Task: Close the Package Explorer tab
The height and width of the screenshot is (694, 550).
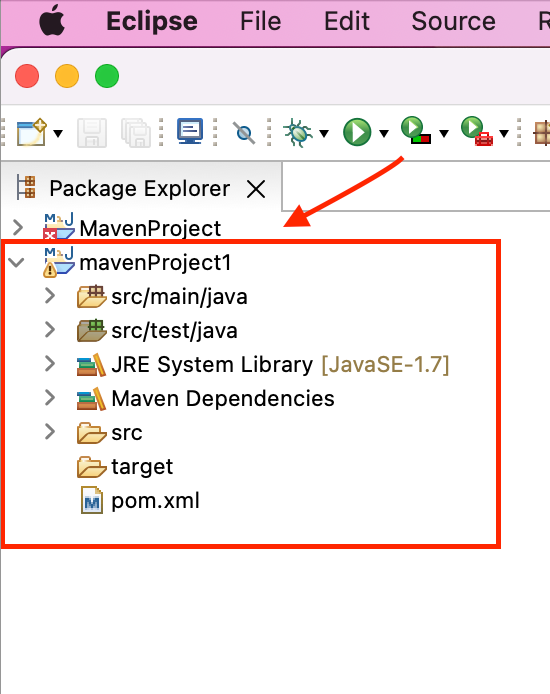Action: (256, 189)
